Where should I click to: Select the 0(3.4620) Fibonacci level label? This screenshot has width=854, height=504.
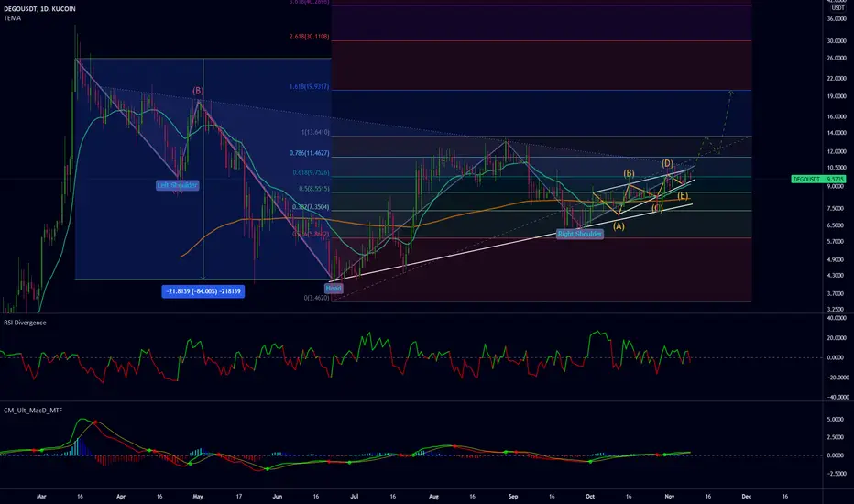point(316,298)
